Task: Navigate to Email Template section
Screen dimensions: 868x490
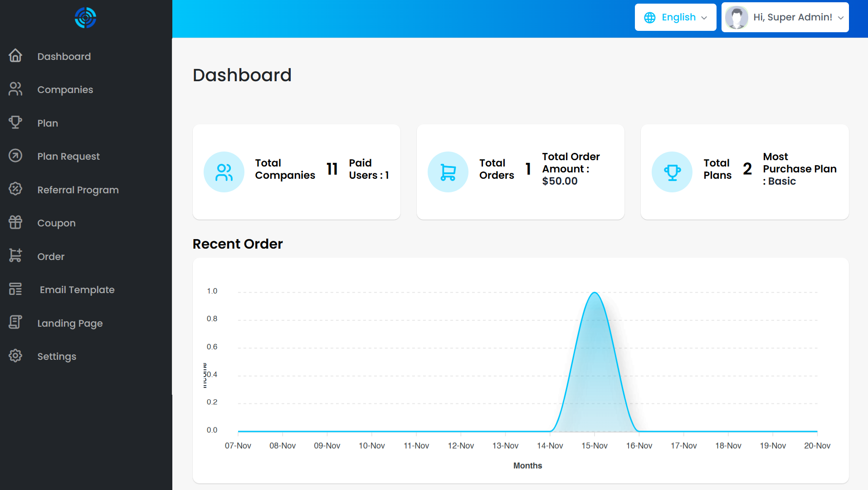Action: [77, 289]
